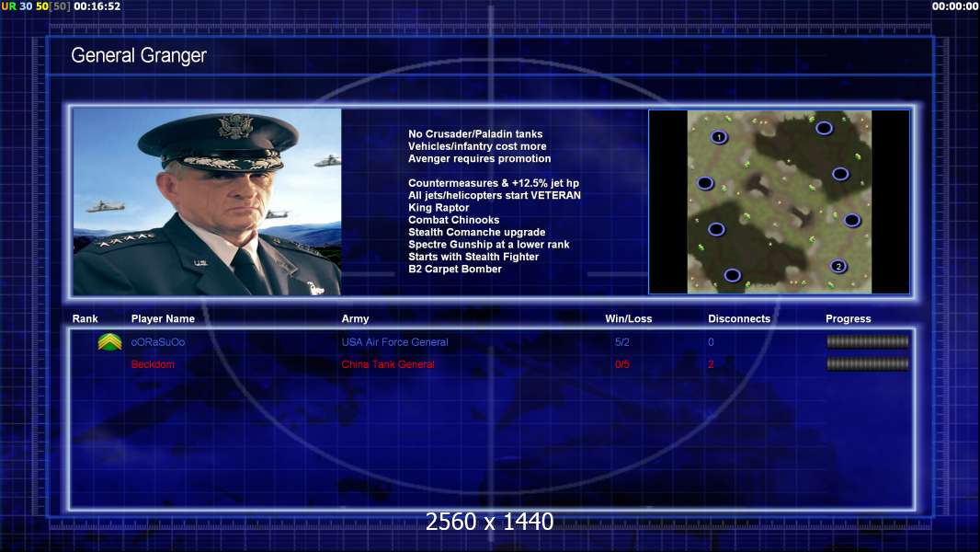Click the "Vehicles/infantry cost more" line
Image resolution: width=980 pixels, height=552 pixels.
pyautogui.click(x=477, y=146)
